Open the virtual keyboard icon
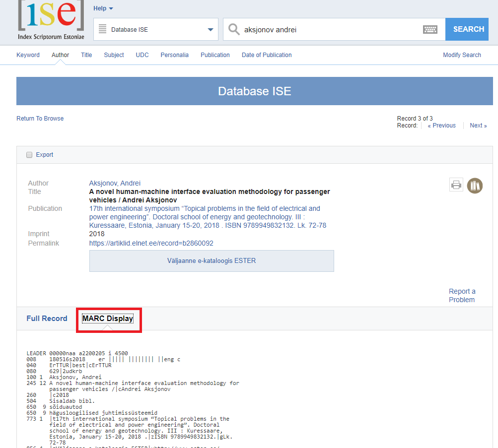This screenshot has width=498, height=448. (x=430, y=29)
